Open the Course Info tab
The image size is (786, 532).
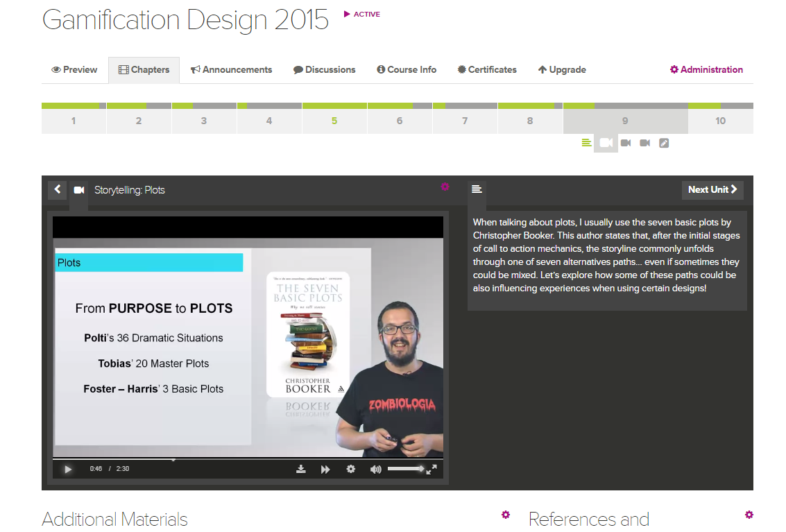[x=407, y=69]
